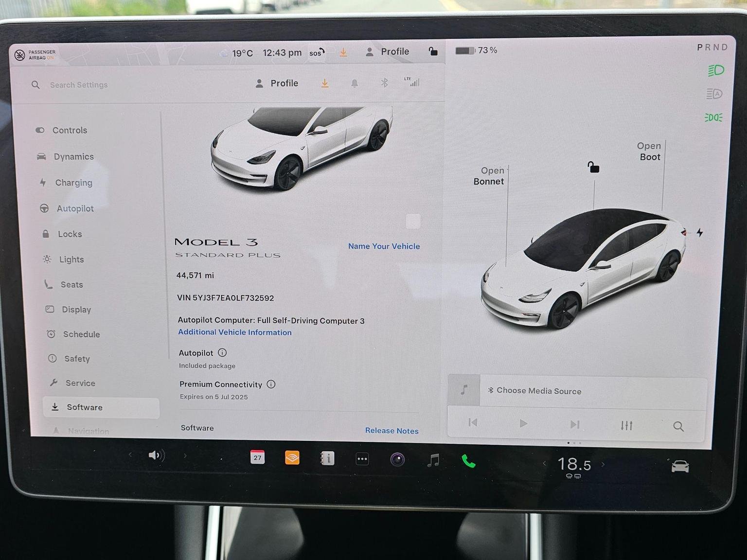This screenshot has height=560, width=747.
Task: Tap the charge port lightning bolt icon
Action: click(699, 232)
